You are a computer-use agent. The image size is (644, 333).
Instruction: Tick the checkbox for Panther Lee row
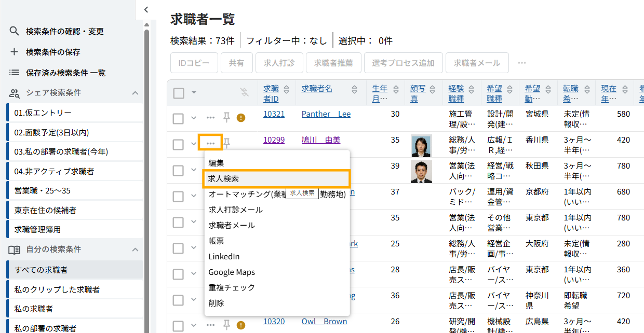point(178,118)
